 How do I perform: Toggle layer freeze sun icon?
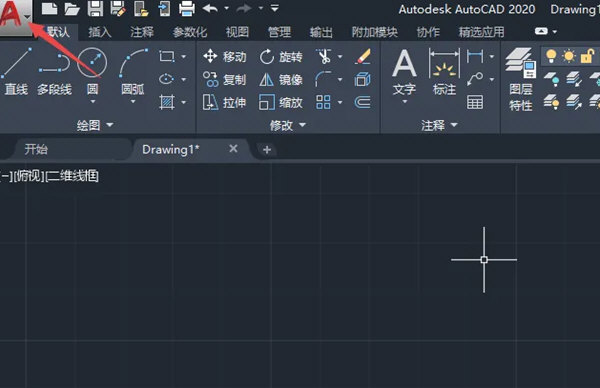569,56
